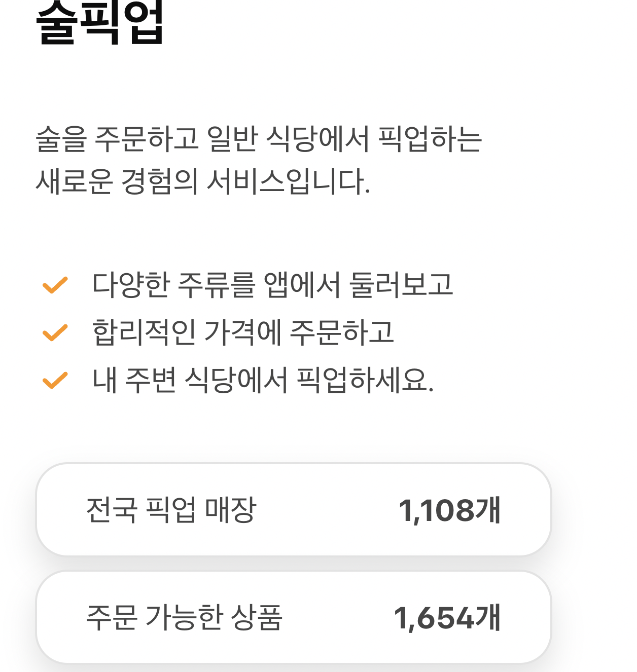637x672 pixels.
Task: Click the orange checkmark beside 다양한 주류를
Action: [55, 285]
